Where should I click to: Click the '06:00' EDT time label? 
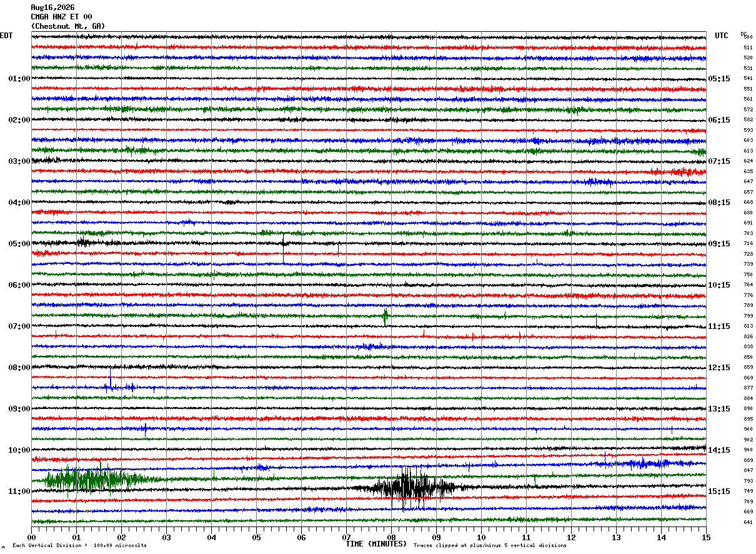19,285
